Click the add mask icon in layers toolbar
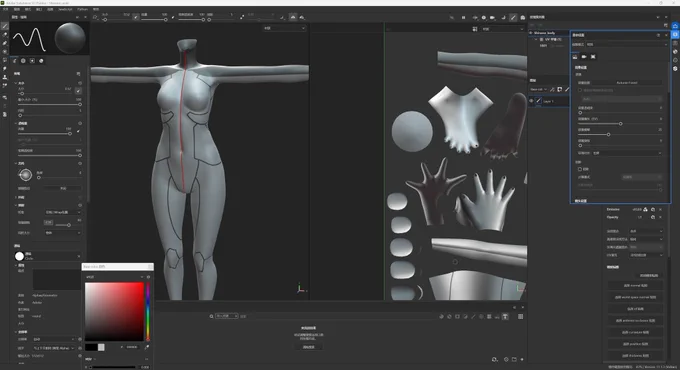Image resolution: width=680 pixels, height=370 pixels. coord(559,89)
